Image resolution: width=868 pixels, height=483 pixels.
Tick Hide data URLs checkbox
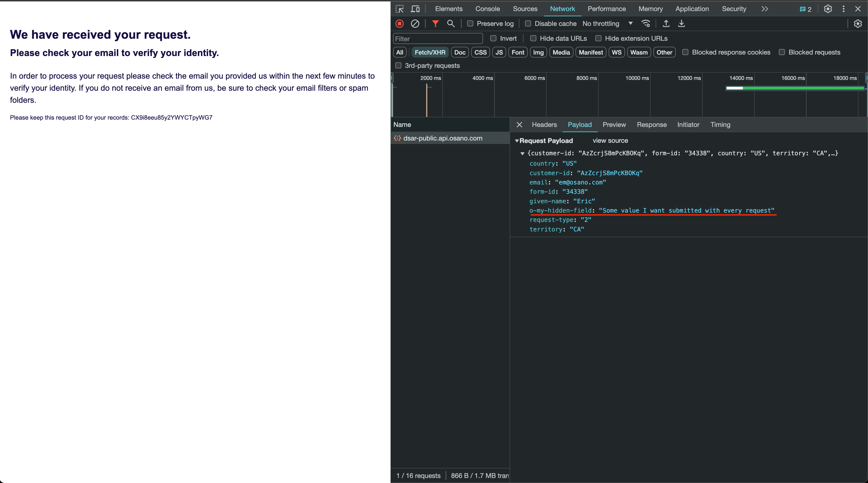tap(533, 38)
